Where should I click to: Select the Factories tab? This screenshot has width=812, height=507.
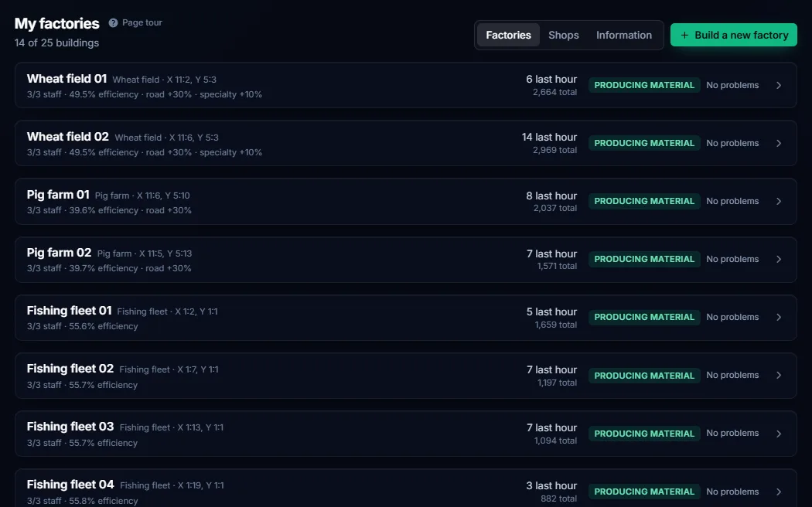508,36
